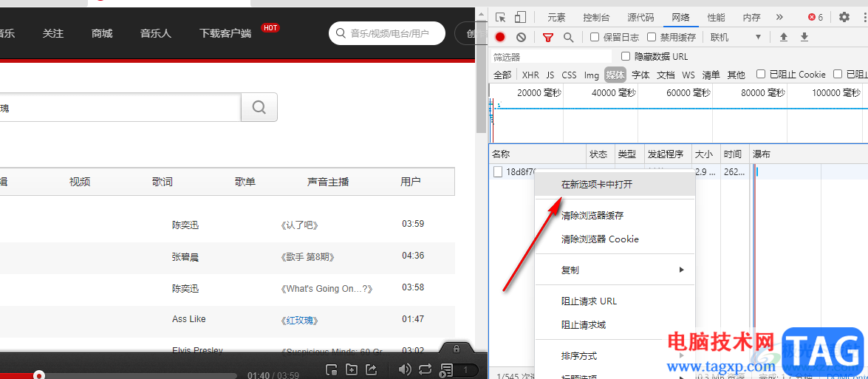Open the player playlist icon
Screen dimensions: 868x379
pyautogui.click(x=446, y=369)
